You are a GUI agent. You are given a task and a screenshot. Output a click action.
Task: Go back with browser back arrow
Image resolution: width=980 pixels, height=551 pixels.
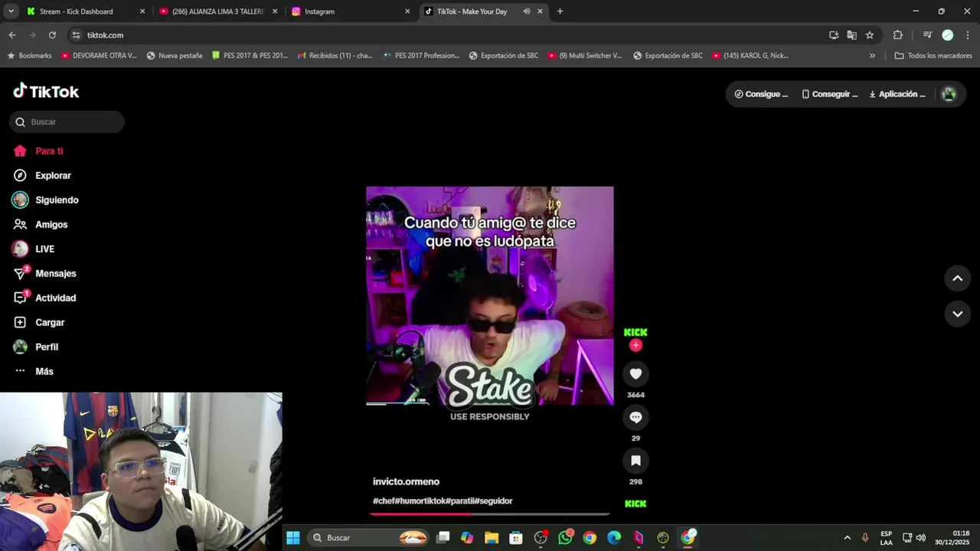point(12,35)
